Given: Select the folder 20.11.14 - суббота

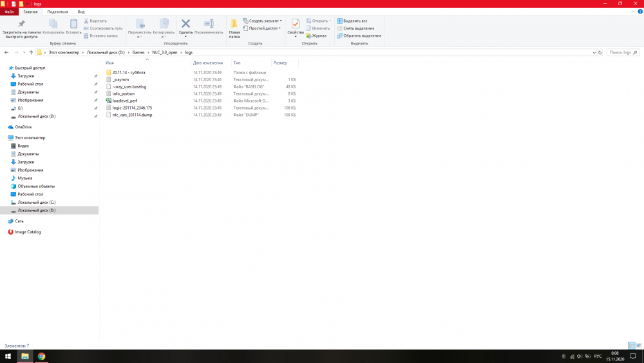Looking at the screenshot, I should tap(129, 73).
